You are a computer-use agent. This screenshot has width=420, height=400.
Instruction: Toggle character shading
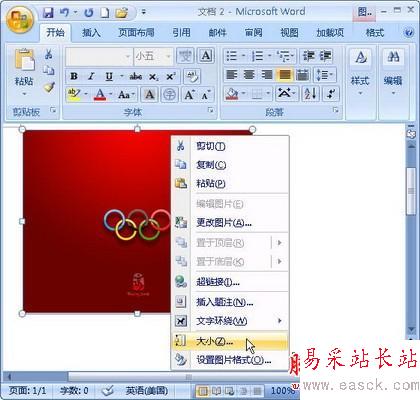(149, 95)
